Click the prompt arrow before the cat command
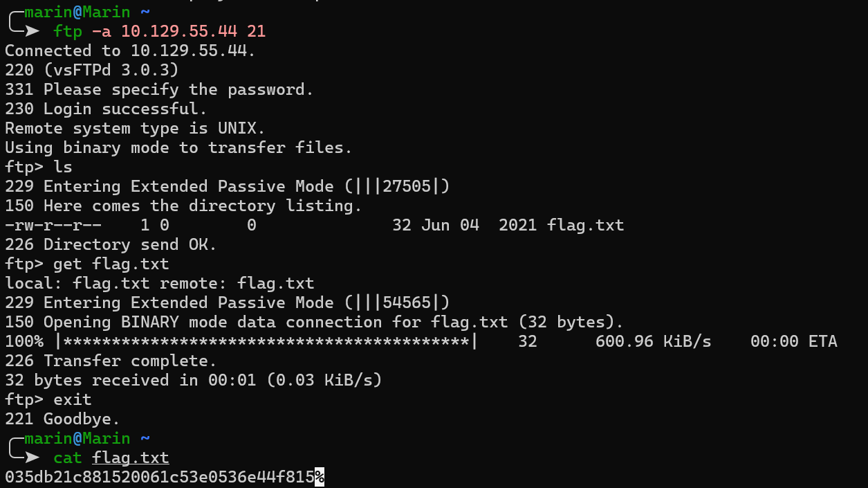This screenshot has width=868, height=488. pos(32,458)
